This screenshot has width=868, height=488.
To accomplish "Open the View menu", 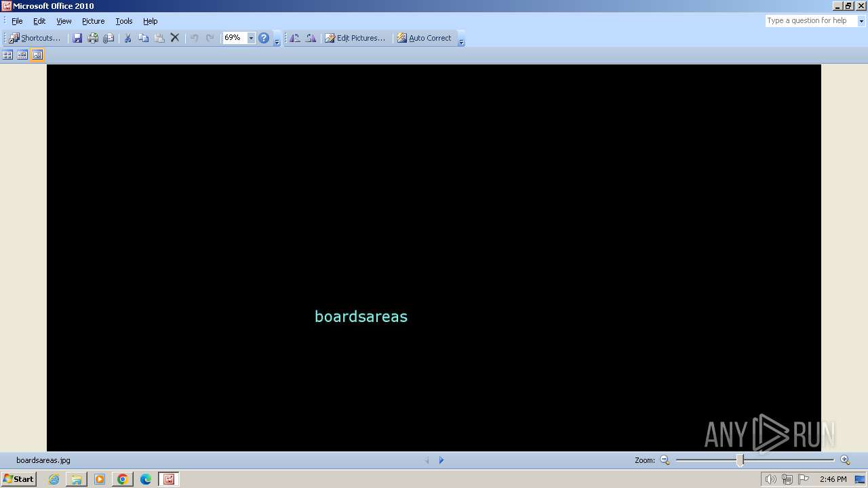I will (64, 21).
